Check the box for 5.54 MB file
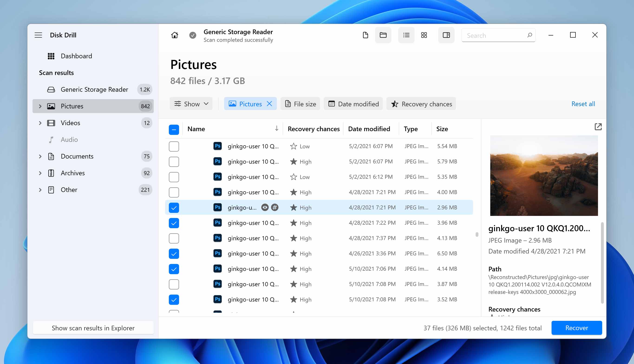The height and width of the screenshot is (364, 634). click(x=174, y=146)
